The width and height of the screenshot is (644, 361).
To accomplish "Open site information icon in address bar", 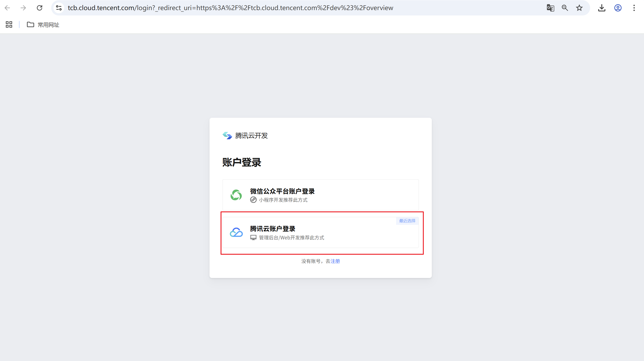I will (59, 8).
